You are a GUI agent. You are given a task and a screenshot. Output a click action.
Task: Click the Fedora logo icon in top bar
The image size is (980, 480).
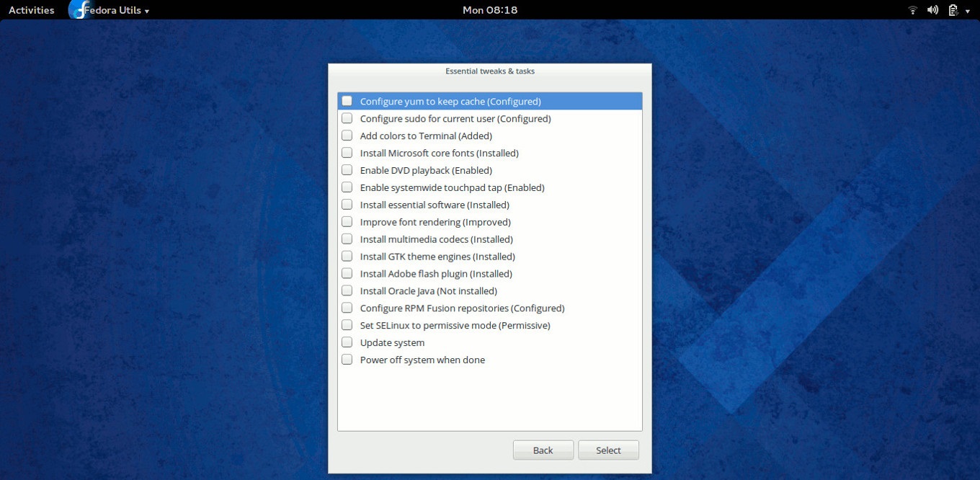click(x=76, y=9)
